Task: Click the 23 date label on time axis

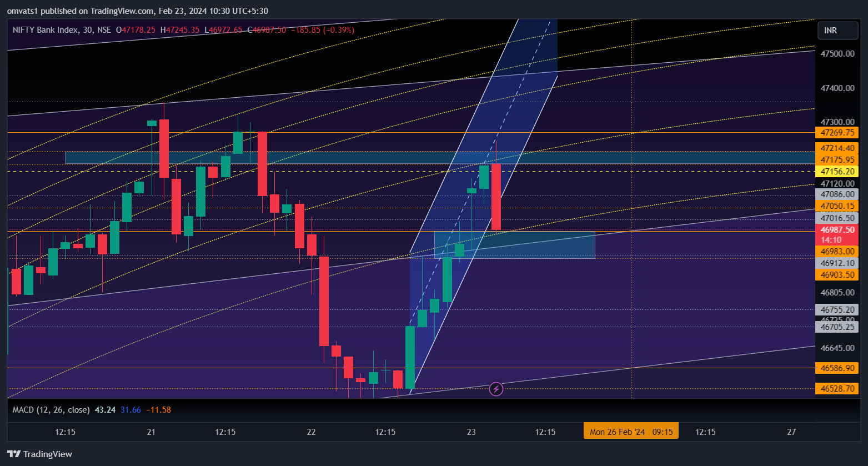Action: pos(471,432)
